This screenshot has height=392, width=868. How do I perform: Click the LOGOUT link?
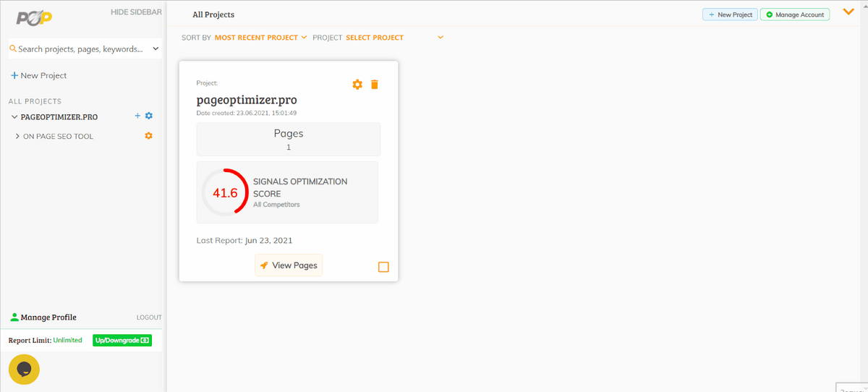pos(149,318)
